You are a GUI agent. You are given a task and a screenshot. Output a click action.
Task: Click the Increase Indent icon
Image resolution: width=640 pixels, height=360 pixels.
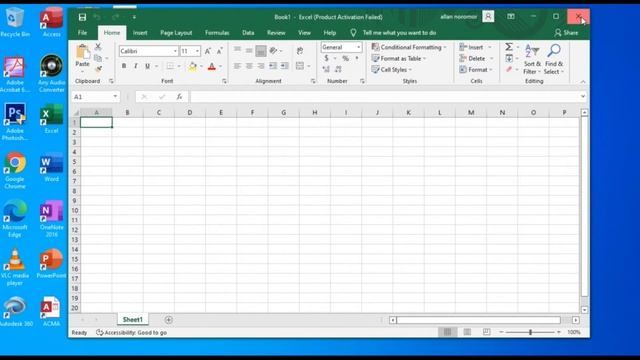pyautogui.click(x=284, y=66)
